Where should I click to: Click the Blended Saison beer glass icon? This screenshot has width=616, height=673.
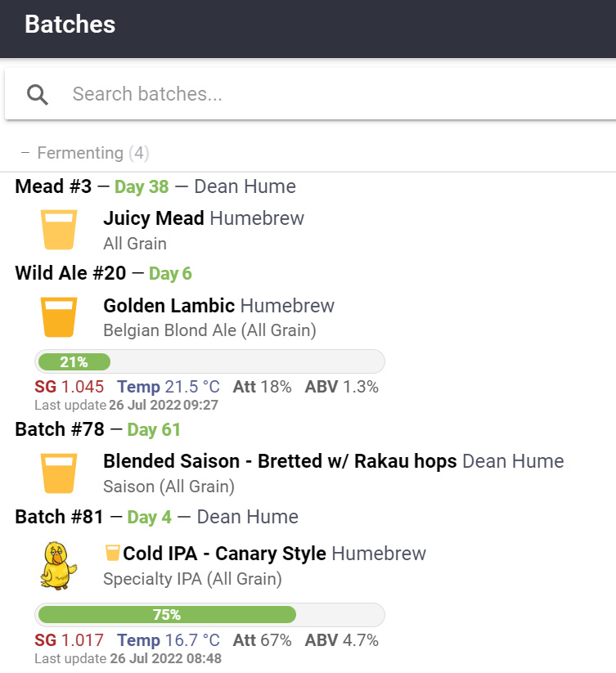[59, 473]
